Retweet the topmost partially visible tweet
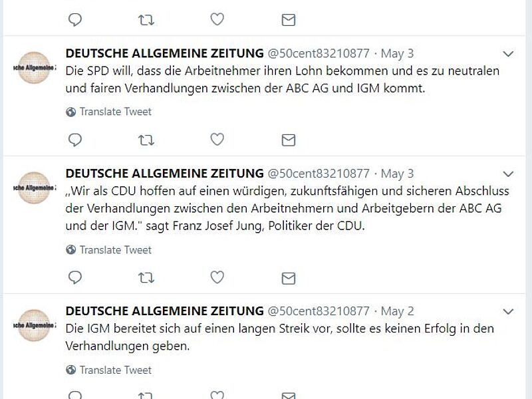 [146, 20]
